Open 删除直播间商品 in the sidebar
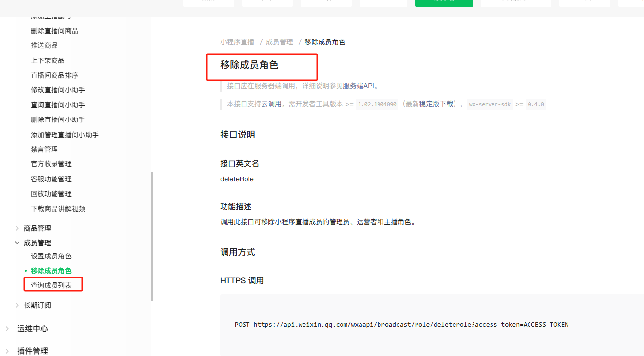Screen dimensions: 644x356 (55, 31)
